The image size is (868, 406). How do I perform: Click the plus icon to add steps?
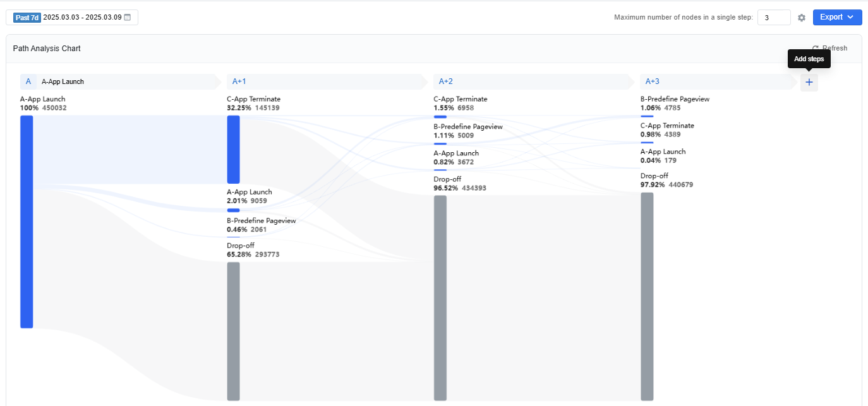809,82
